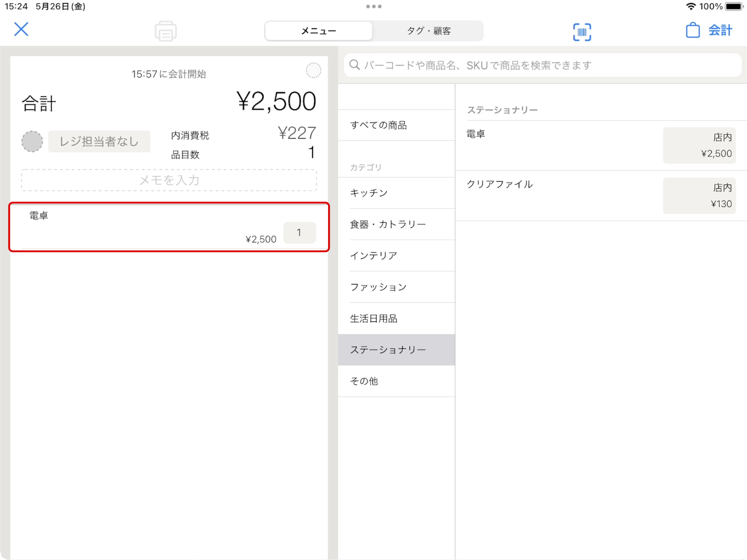This screenshot has height=560, width=747.
Task: Tap the 15:57に会計開始 text
Action: (x=169, y=74)
